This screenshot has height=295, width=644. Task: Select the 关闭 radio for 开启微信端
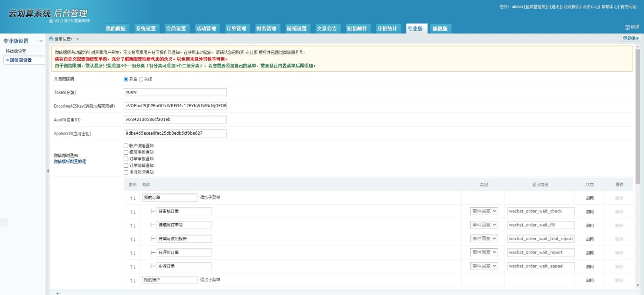141,79
